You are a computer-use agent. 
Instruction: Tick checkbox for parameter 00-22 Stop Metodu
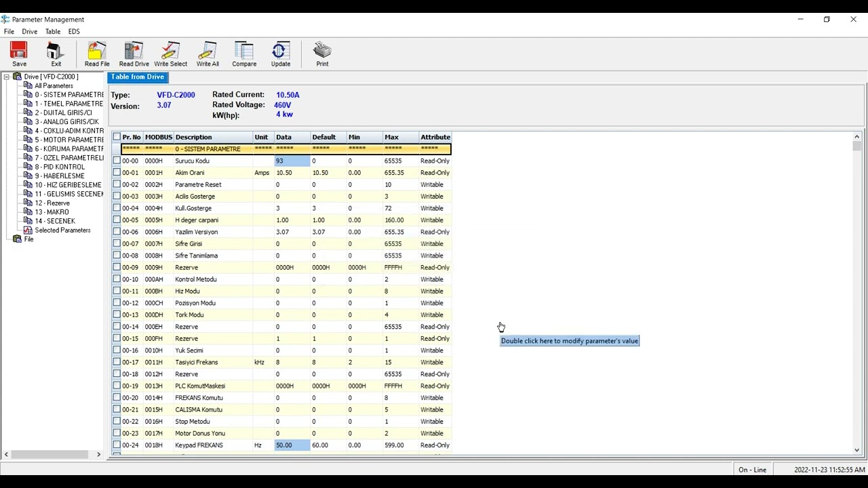pyautogui.click(x=117, y=422)
